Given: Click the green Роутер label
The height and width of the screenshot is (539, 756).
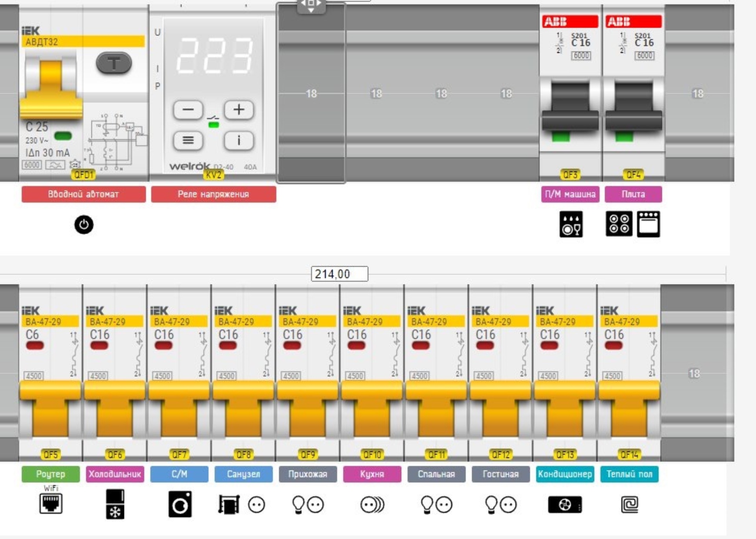Looking at the screenshot, I should pyautogui.click(x=50, y=474).
